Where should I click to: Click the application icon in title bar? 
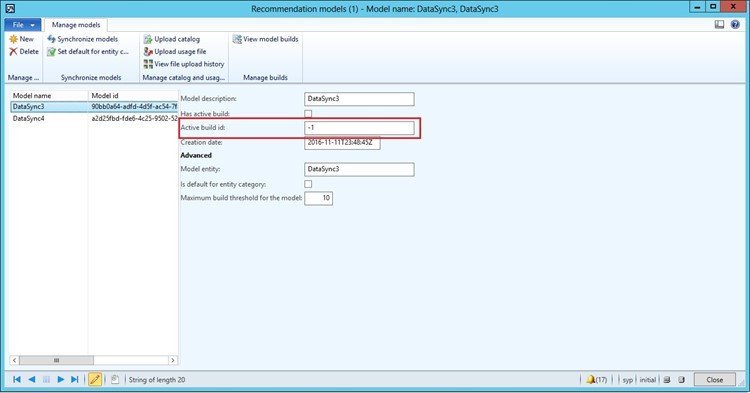coord(10,8)
